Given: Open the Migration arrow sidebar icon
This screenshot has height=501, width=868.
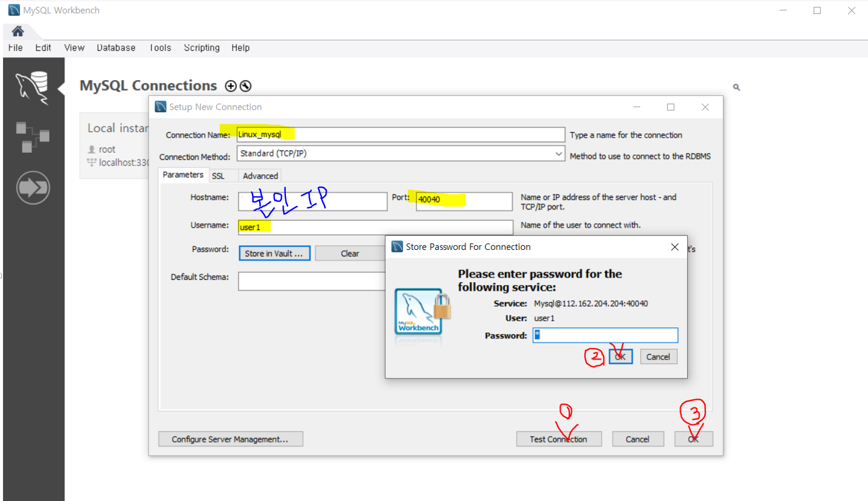Looking at the screenshot, I should click(x=33, y=189).
